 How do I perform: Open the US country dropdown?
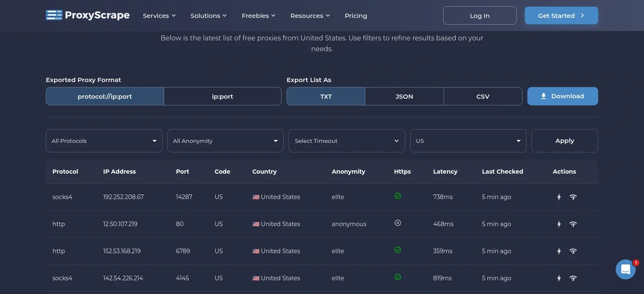pos(468,141)
